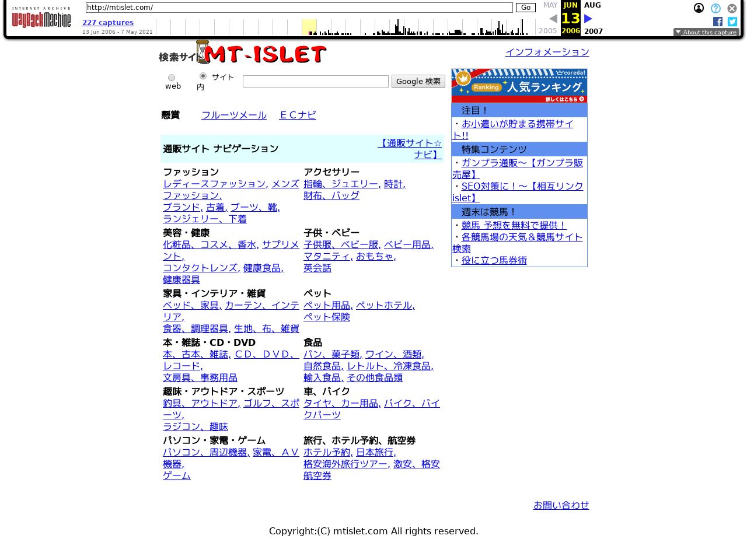
Task: Share this capture on Facebook
Action: coord(718,22)
